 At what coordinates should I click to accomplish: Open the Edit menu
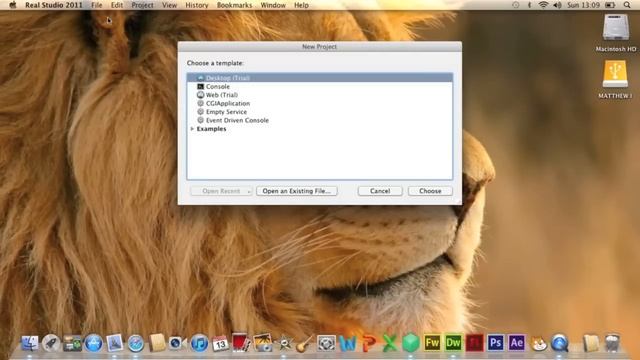tap(117, 5)
